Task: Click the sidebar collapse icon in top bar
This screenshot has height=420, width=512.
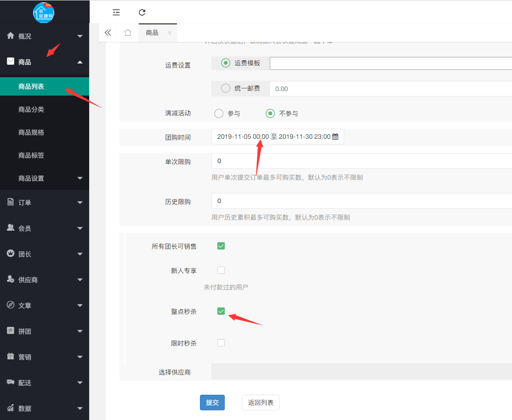Action: [x=116, y=12]
